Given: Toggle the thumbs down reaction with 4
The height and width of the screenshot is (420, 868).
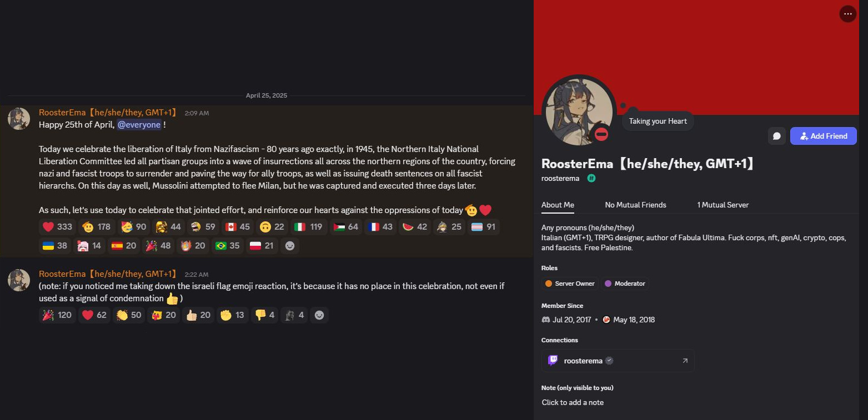Looking at the screenshot, I should click(265, 315).
